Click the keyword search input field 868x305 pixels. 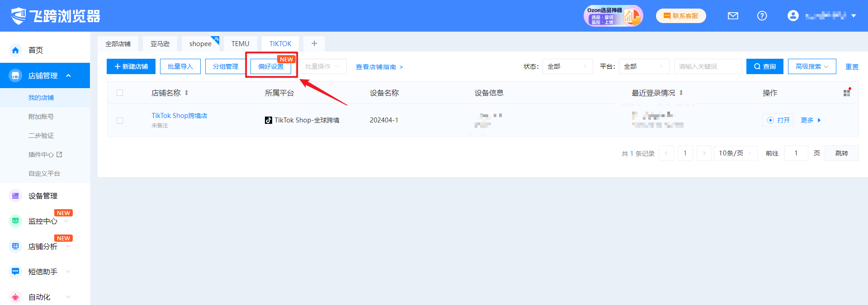tap(707, 66)
